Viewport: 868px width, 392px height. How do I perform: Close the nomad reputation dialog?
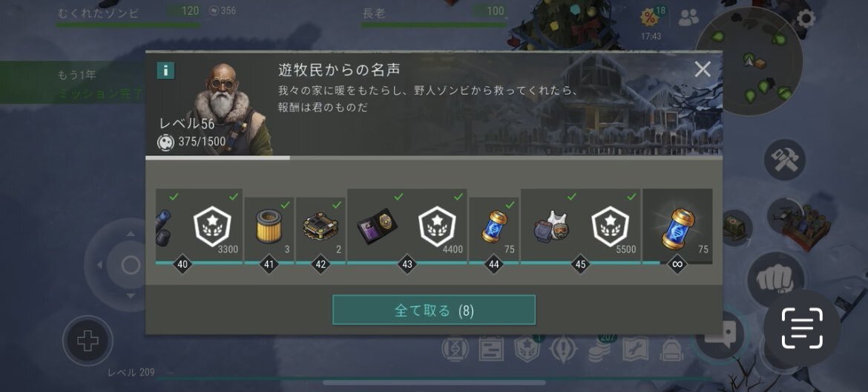(703, 69)
